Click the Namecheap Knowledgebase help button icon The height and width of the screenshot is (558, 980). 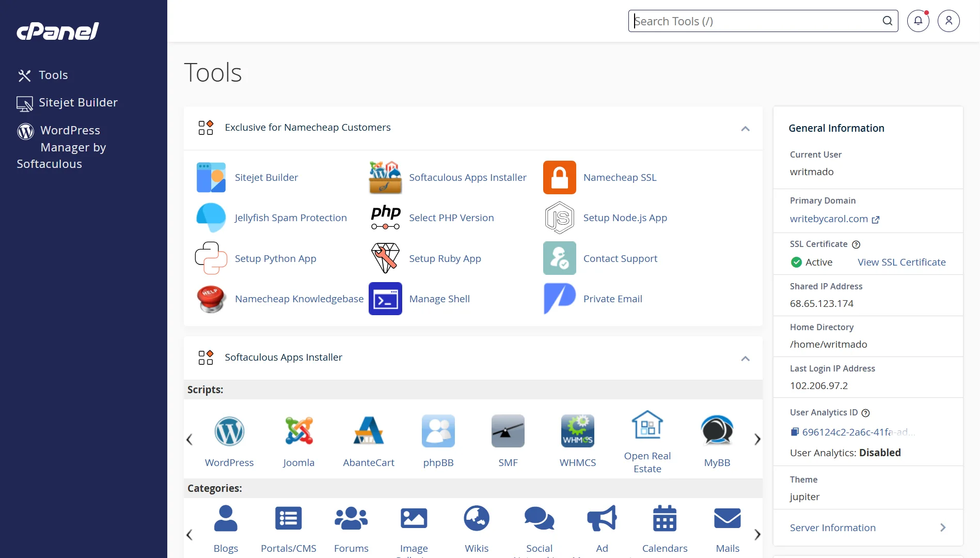(211, 299)
